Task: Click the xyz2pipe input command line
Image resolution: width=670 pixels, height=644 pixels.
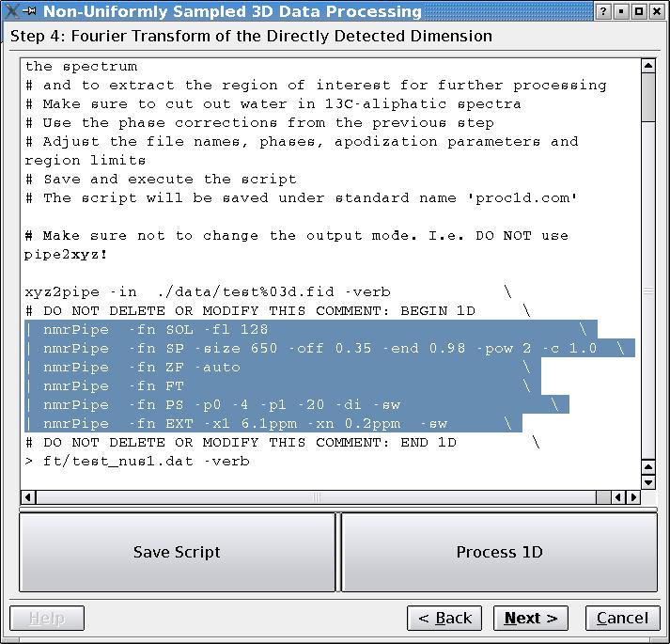Action: click(207, 292)
